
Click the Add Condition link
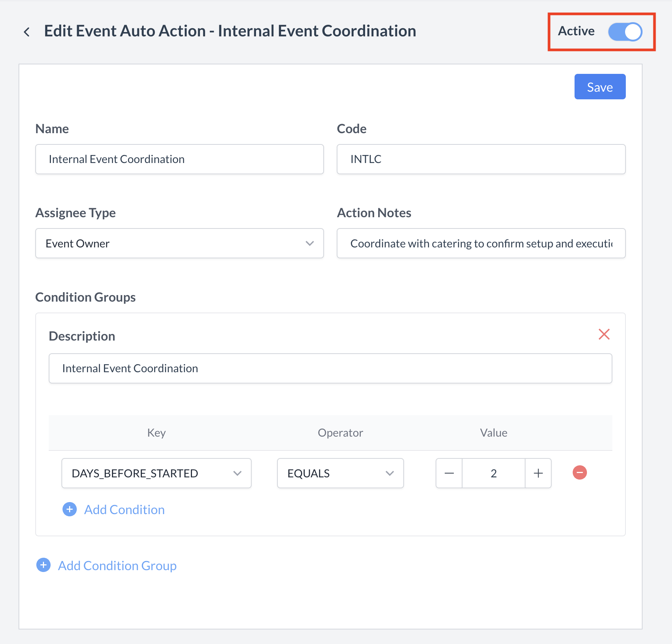124,509
